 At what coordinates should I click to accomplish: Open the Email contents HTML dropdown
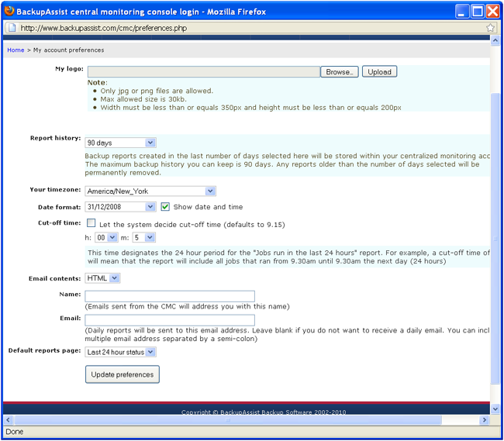102,278
